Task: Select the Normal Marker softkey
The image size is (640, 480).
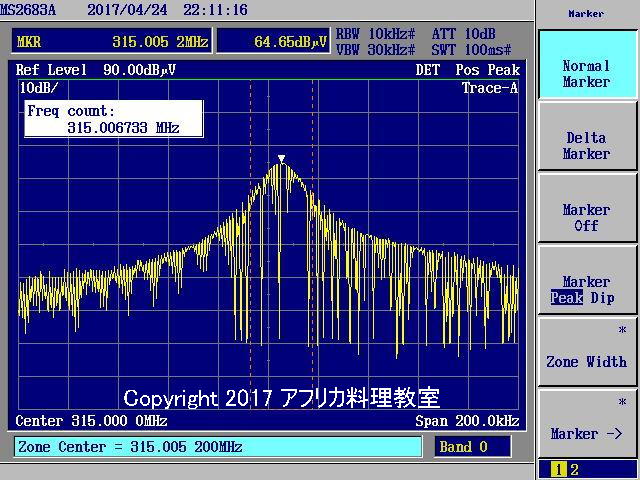Action: click(x=587, y=64)
